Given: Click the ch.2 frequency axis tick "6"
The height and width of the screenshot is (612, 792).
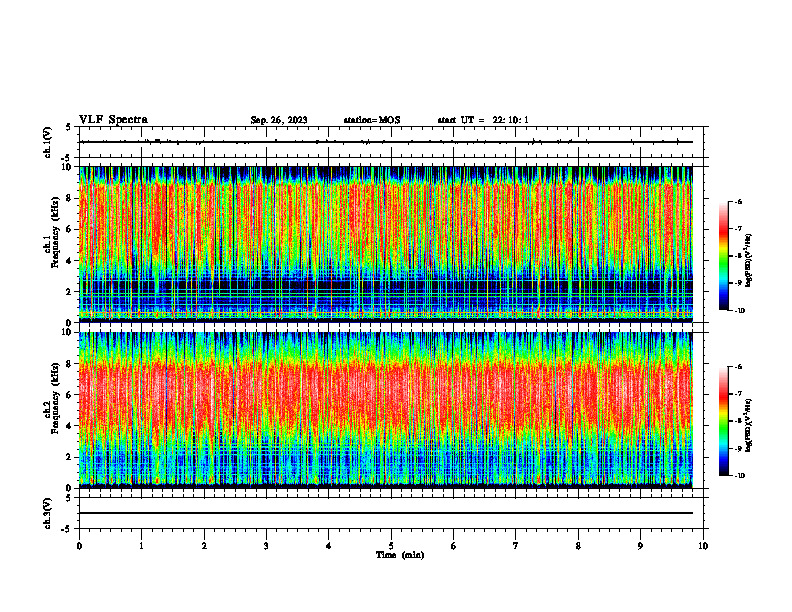Looking at the screenshot, I should point(70,395).
